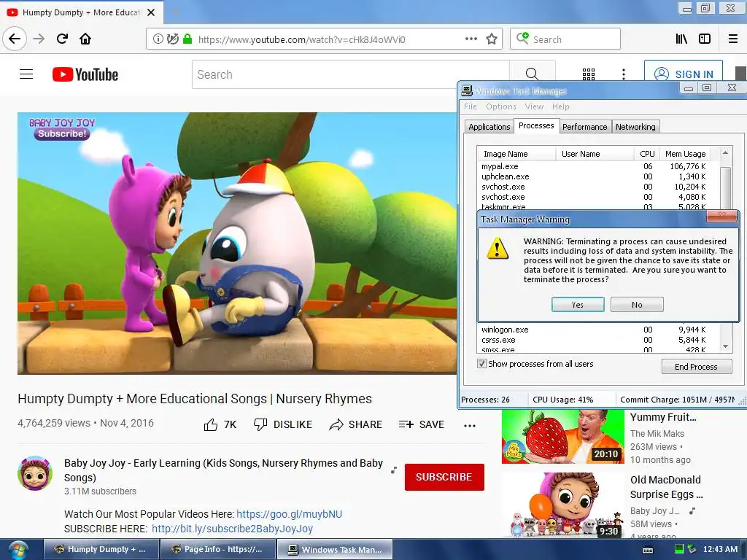Select the csrss.exe process row
Screen dimensions: 747x560
tap(594, 340)
